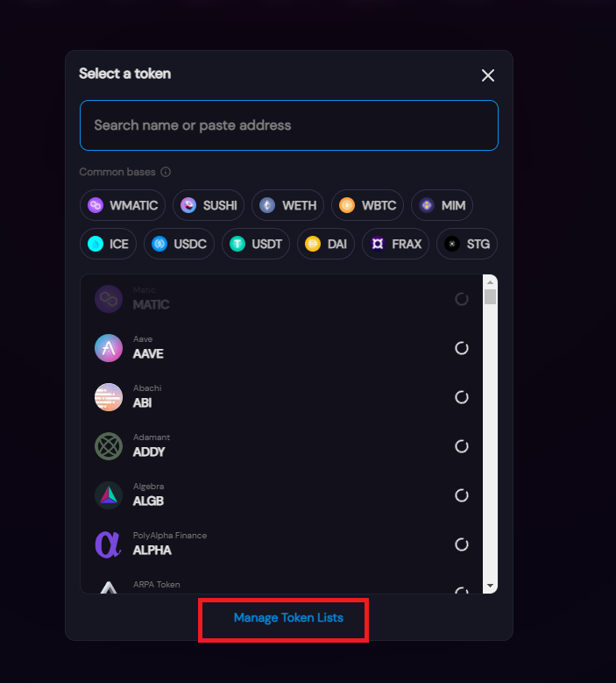This screenshot has width=616, height=683.
Task: Choose the DAI token chip
Action: tap(326, 244)
